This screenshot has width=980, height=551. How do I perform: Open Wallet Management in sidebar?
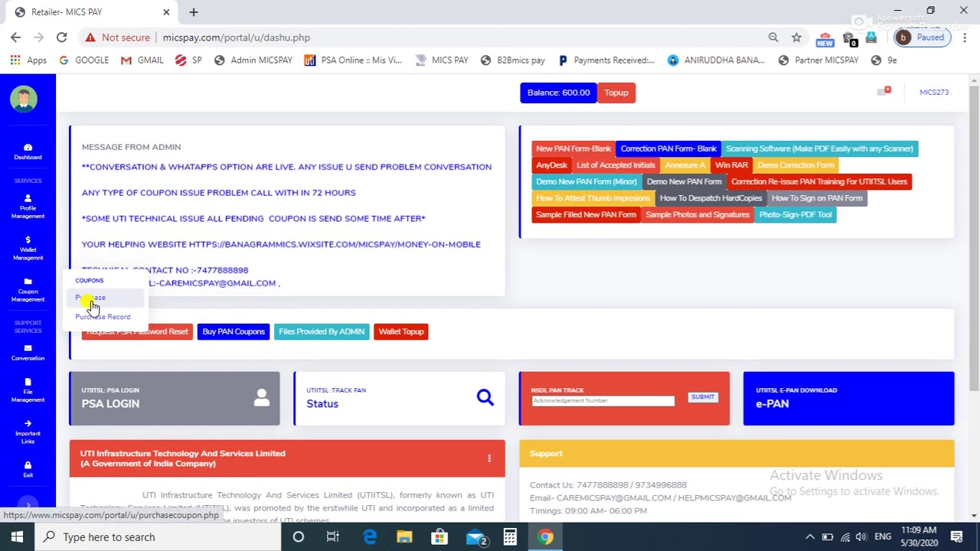point(28,248)
